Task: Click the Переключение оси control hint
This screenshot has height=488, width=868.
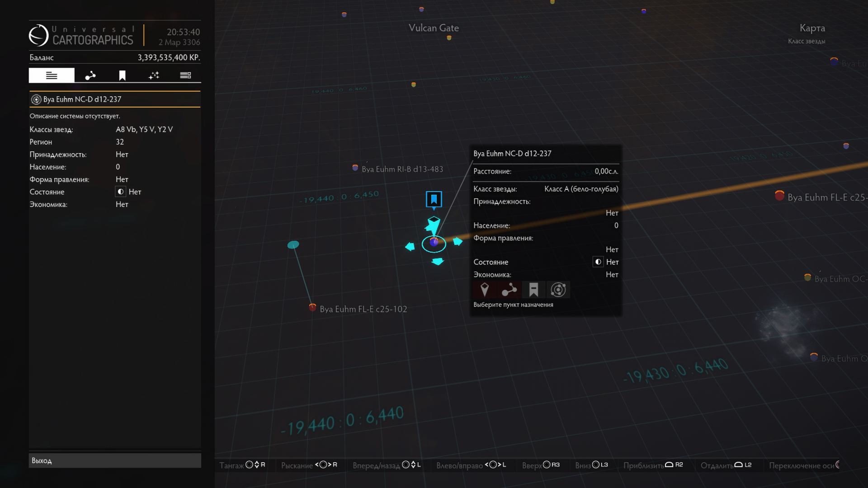Action: (x=804, y=465)
